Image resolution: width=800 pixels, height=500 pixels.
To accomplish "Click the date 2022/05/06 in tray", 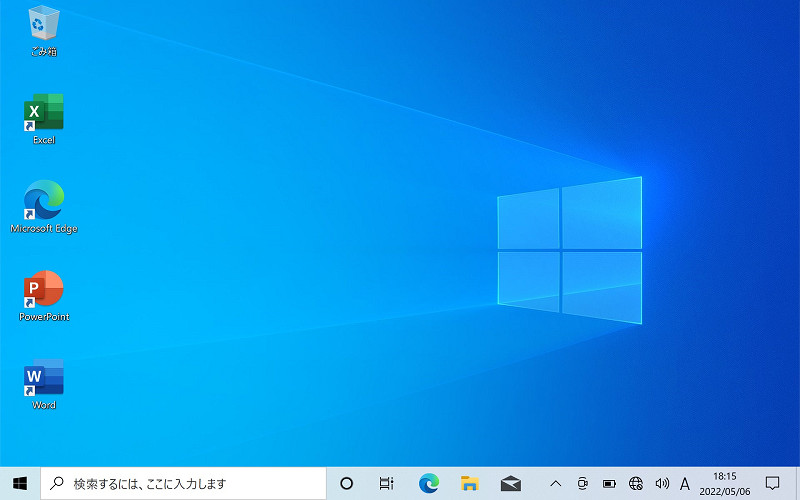I will [724, 492].
